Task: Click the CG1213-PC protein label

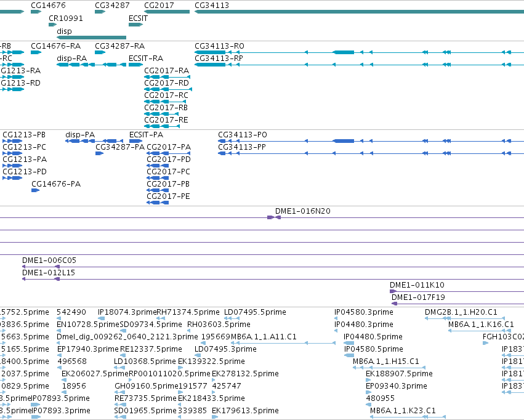Action: coord(25,147)
